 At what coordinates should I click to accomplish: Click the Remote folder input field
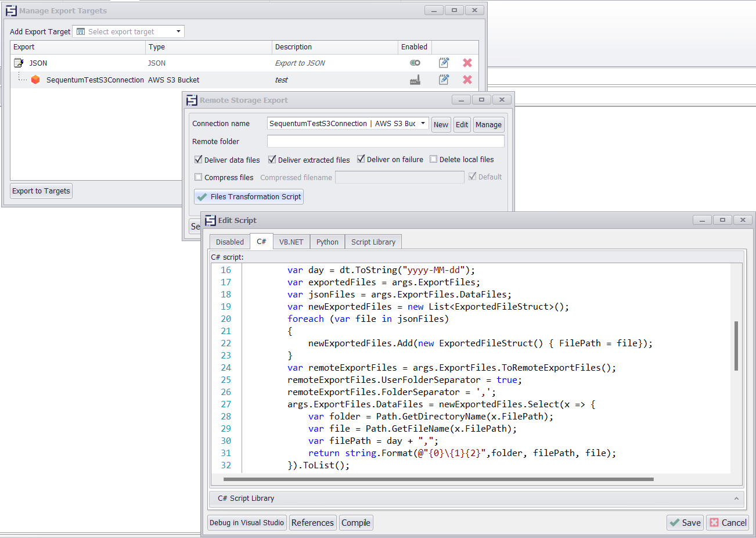[x=385, y=141]
